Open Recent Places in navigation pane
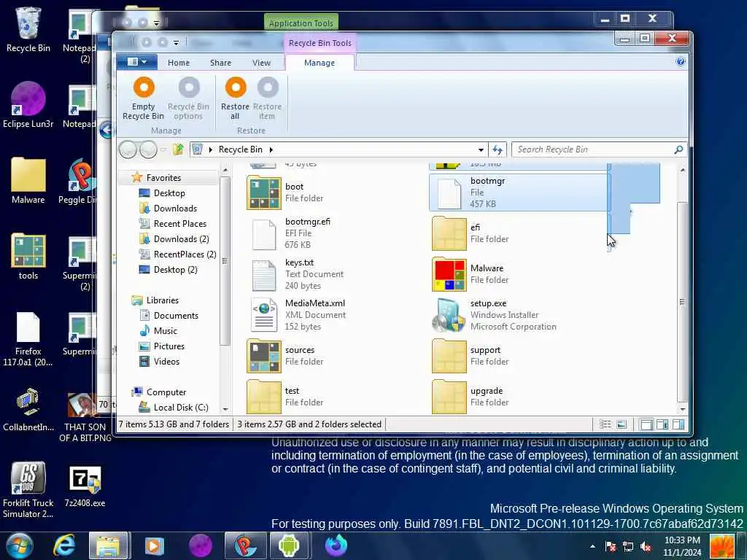747x560 pixels. 179,223
